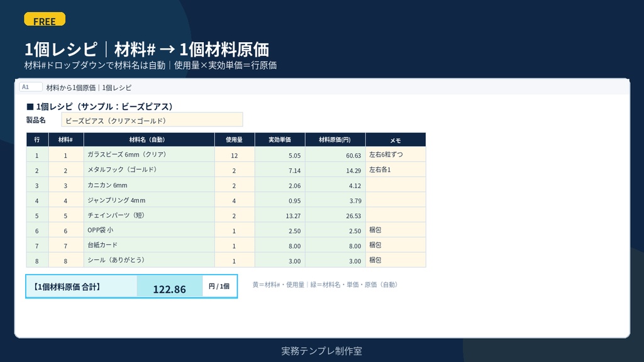644x362 pixels.
Task: Click memo cell 左右各1
Action: 396,170
